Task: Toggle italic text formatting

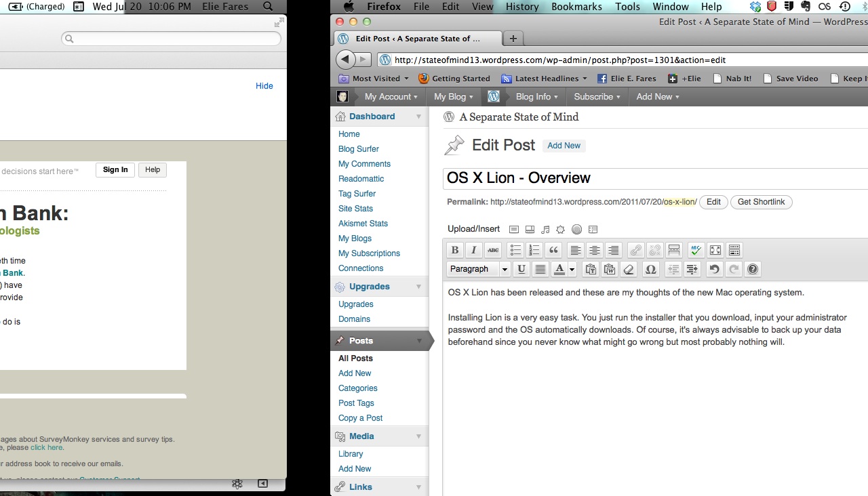Action: (x=474, y=250)
